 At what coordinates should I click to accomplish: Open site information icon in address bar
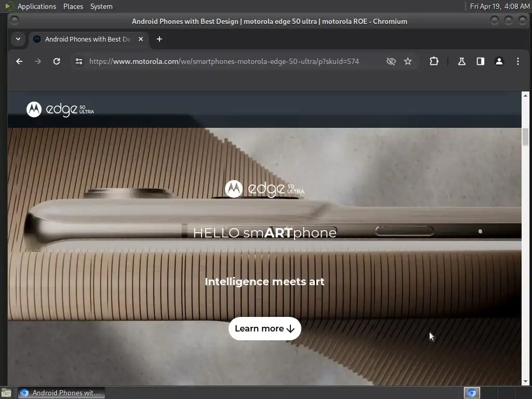(x=79, y=61)
